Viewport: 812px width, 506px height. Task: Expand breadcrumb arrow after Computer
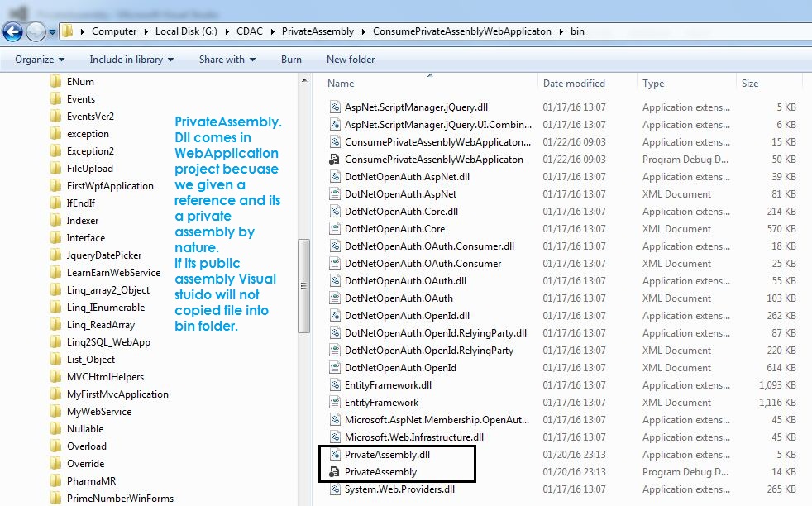146,31
